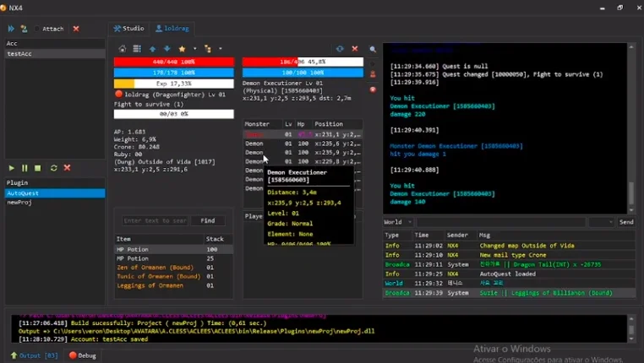Toggle the Attach radio indicator
644x363 pixels.
(36, 29)
